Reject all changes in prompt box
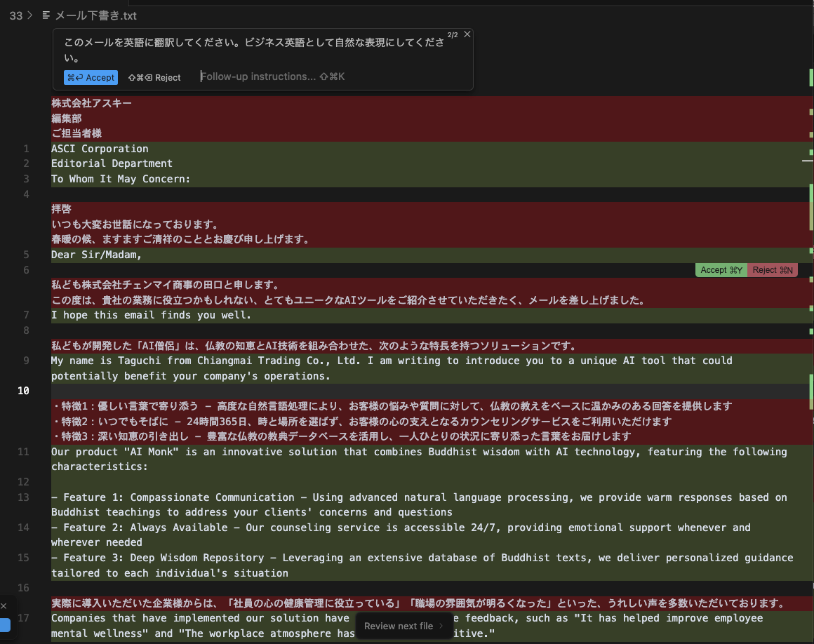Viewport: 814px width, 644px height. tap(154, 77)
